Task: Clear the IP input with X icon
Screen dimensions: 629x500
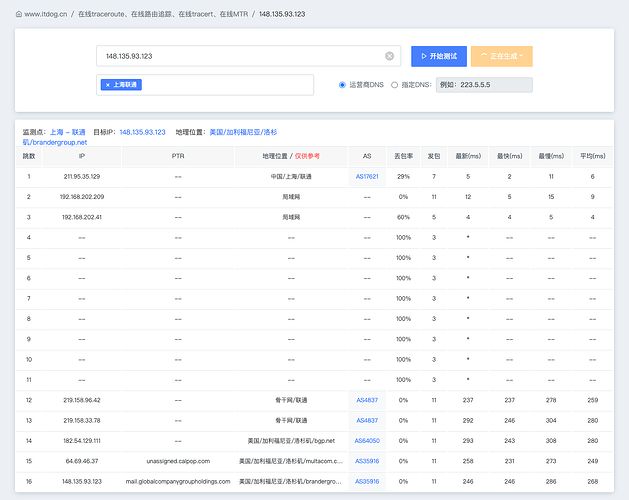Action: pyautogui.click(x=389, y=56)
